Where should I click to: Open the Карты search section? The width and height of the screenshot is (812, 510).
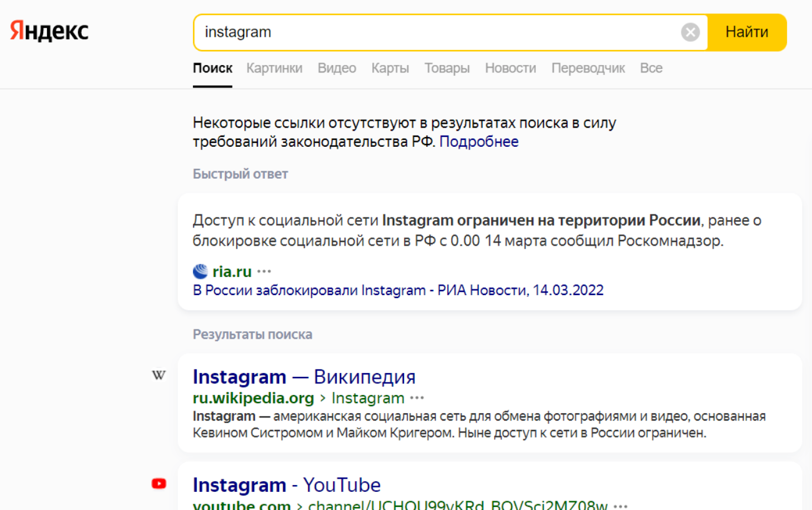(390, 67)
